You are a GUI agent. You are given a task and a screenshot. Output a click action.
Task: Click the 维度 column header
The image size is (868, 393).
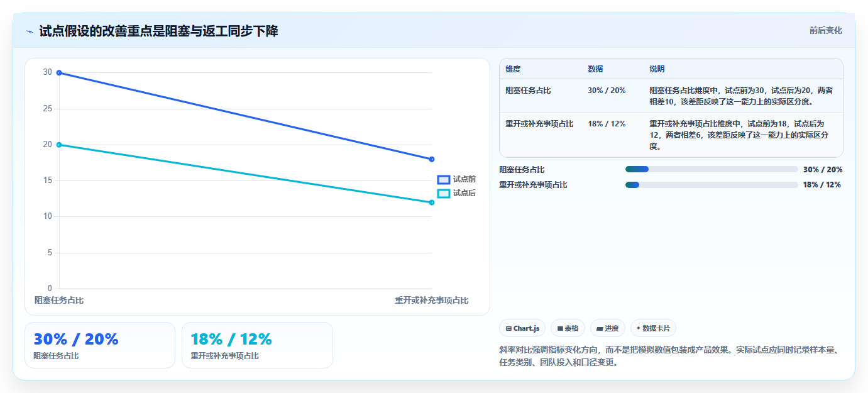point(513,69)
